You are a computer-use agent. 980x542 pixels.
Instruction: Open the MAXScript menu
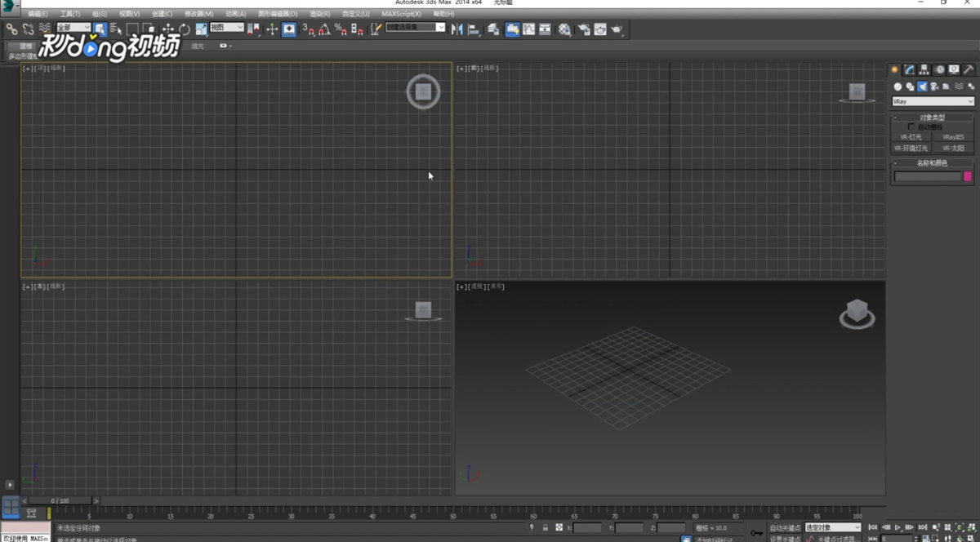point(402,14)
